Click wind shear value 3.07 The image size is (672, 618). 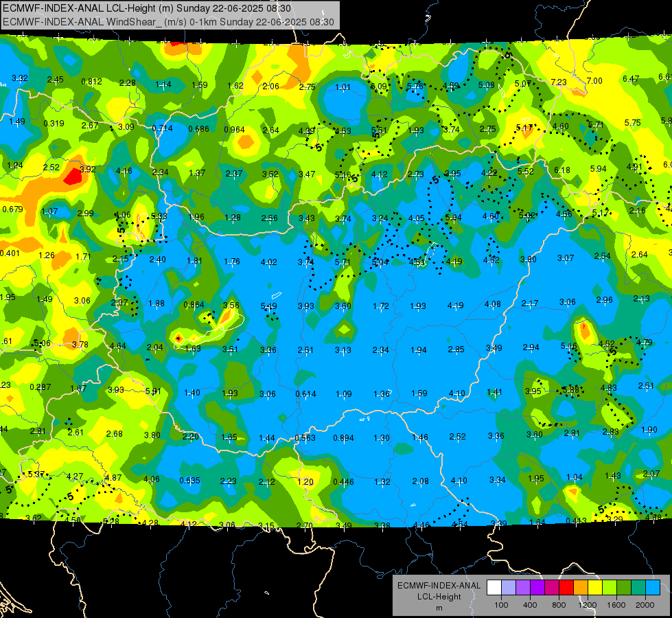tap(566, 257)
